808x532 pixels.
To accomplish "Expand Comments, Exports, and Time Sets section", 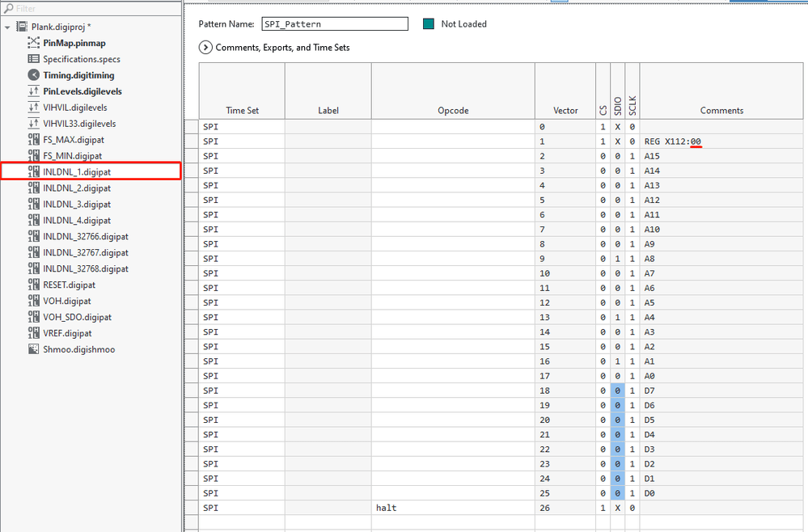I will 205,48.
